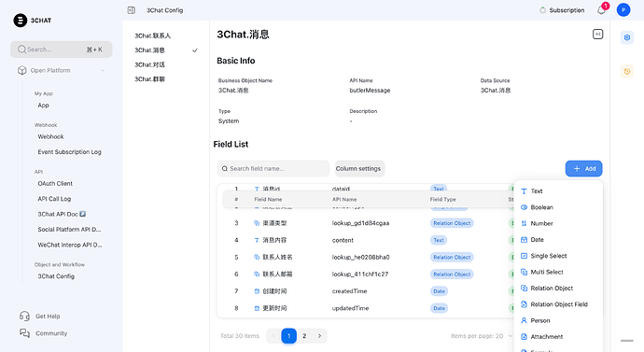Open the user profile avatar
The width and height of the screenshot is (644, 352).
pos(623,10)
